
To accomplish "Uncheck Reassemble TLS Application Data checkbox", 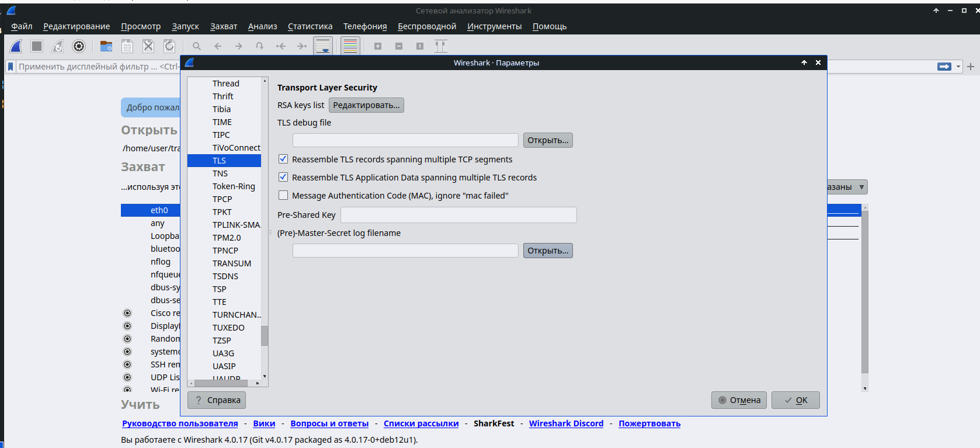I will [283, 177].
